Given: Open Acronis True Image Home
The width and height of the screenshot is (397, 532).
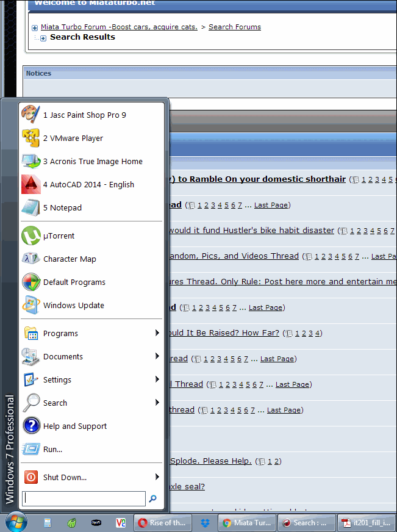Looking at the screenshot, I should [91, 161].
